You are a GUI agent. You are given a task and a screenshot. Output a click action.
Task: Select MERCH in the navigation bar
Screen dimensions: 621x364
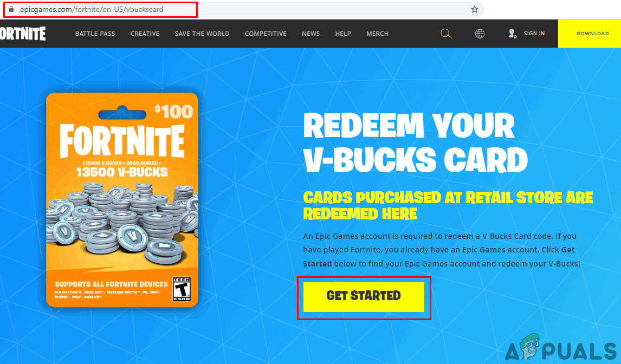[377, 33]
